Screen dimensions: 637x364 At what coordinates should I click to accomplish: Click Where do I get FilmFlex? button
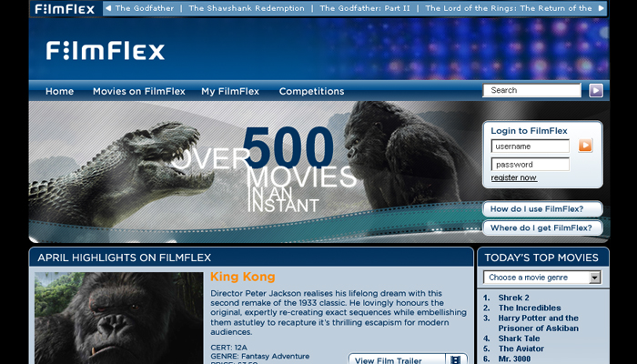pos(542,227)
